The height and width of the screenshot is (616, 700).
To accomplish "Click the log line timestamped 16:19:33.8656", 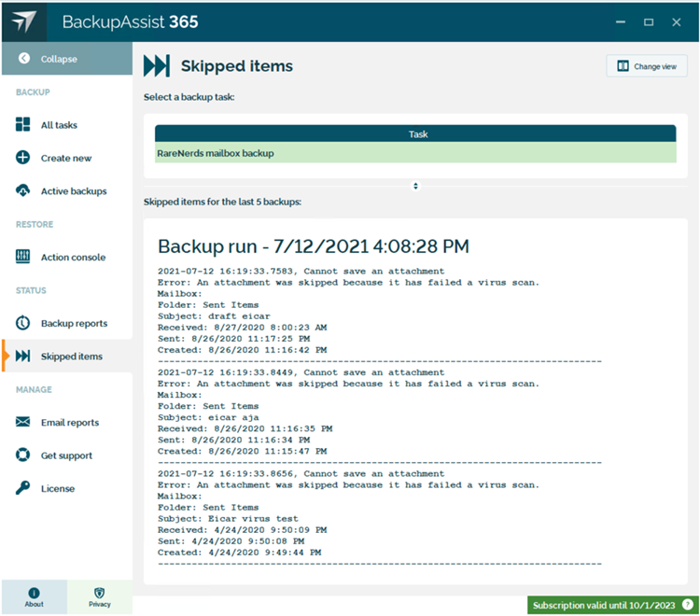I will click(x=301, y=473).
